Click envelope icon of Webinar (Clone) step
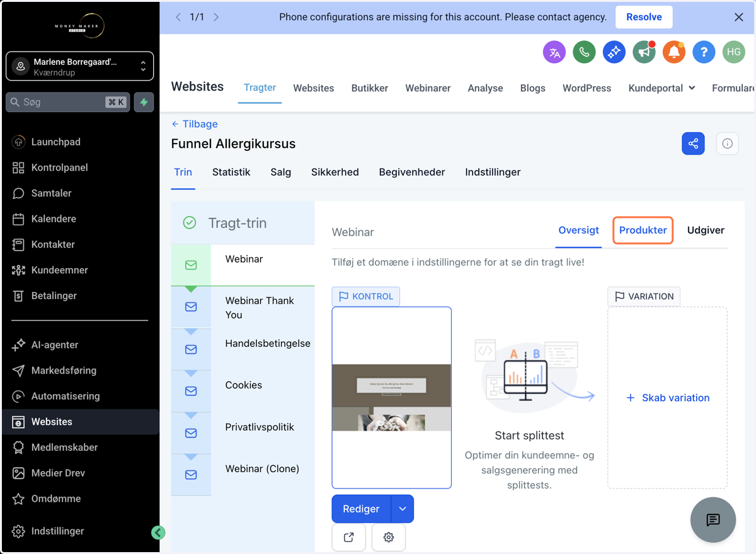The image size is (756, 554). 191,475
